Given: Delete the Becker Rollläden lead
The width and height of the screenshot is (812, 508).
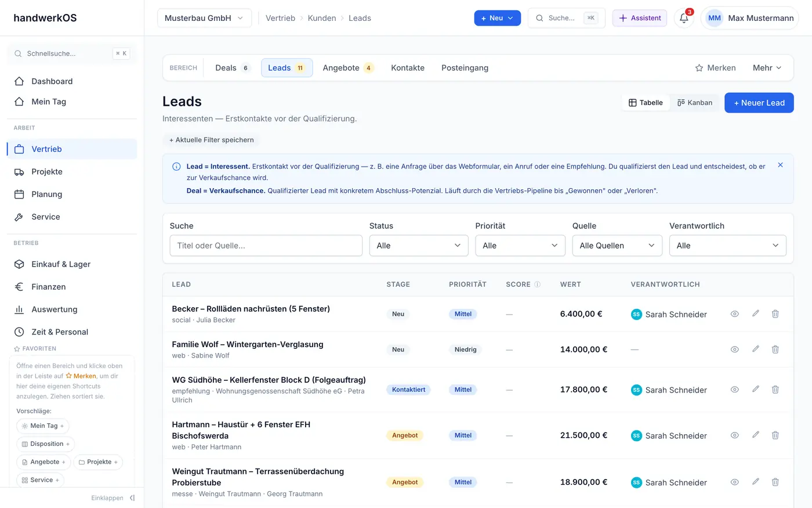Looking at the screenshot, I should pyautogui.click(x=775, y=314).
